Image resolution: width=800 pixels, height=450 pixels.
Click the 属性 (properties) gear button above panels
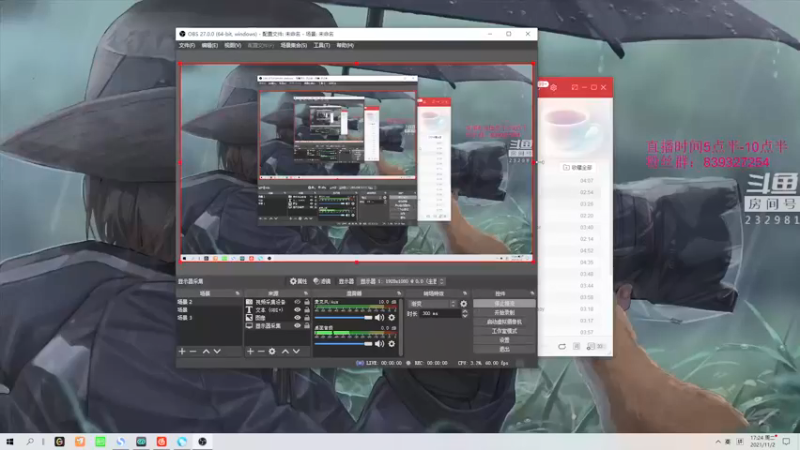point(298,281)
